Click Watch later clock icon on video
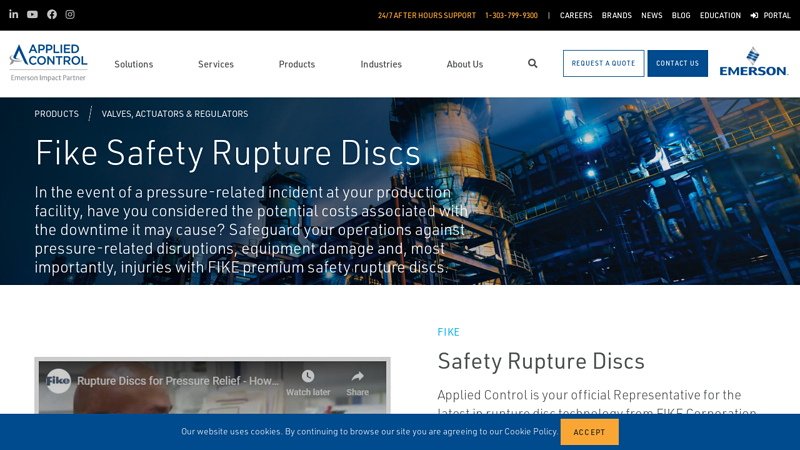The image size is (800, 450). [308, 377]
